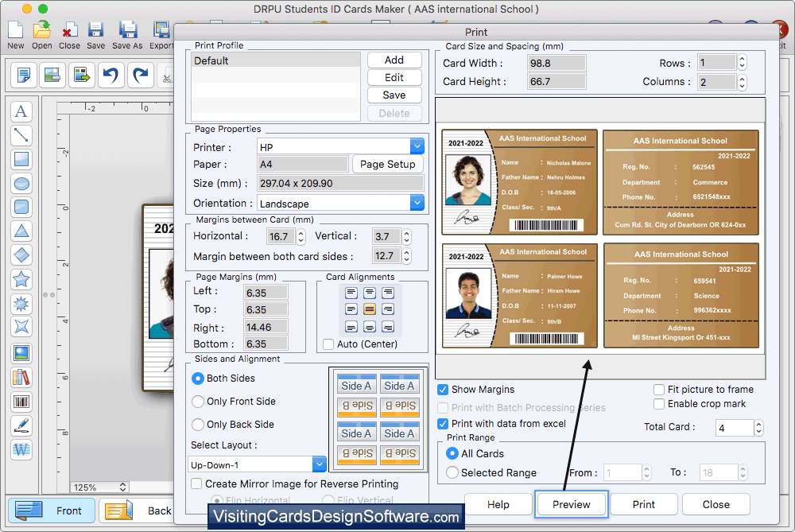
Task: Select Only Back Side option
Action: [x=198, y=424]
